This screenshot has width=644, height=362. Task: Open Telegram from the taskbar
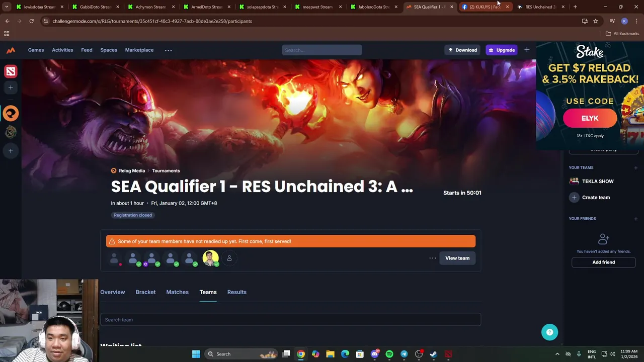404,354
